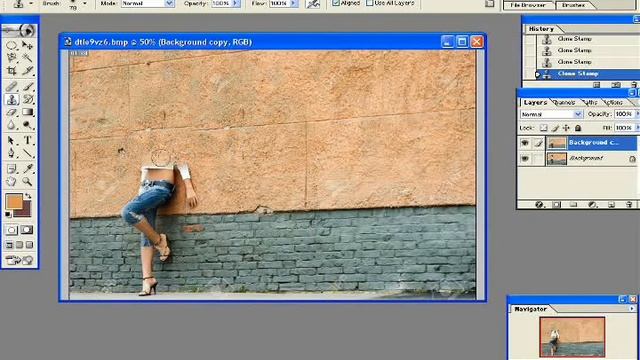Select the Line tool

point(27,153)
